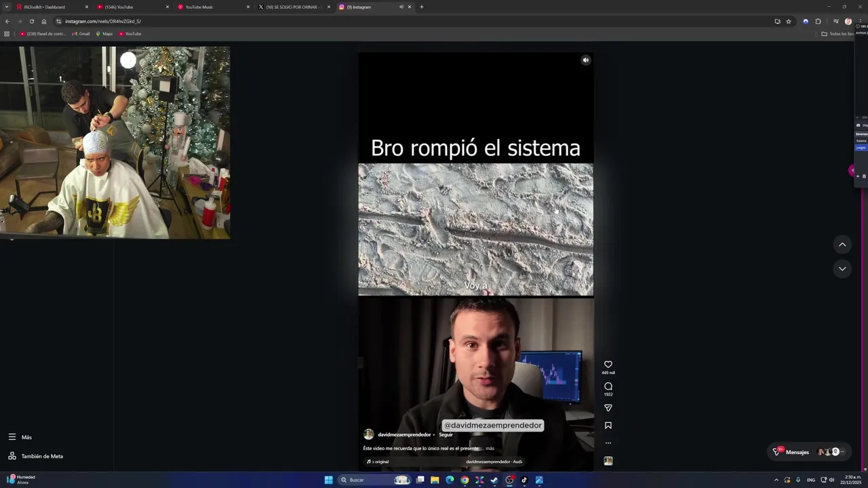The width and height of the screenshot is (868, 488).
Task: Open TikTok from taskbar
Action: click(524, 480)
